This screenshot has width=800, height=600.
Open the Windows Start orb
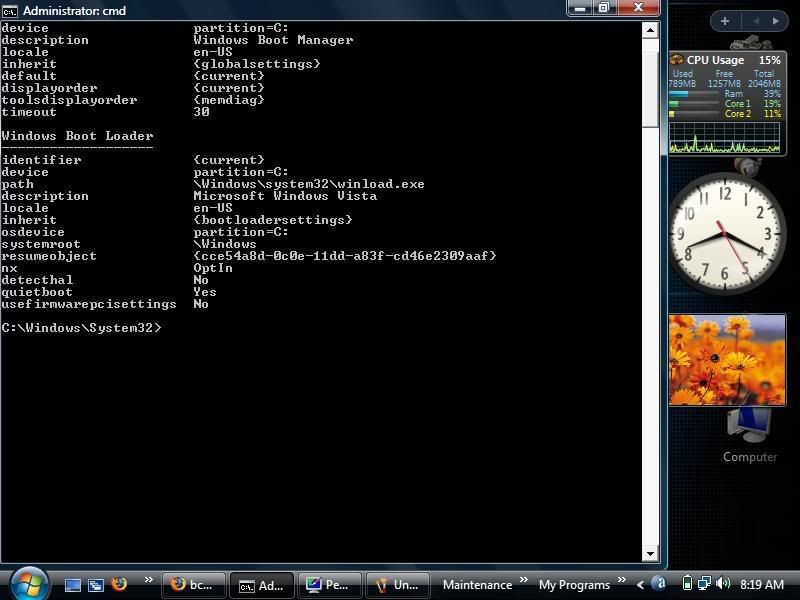click(29, 584)
